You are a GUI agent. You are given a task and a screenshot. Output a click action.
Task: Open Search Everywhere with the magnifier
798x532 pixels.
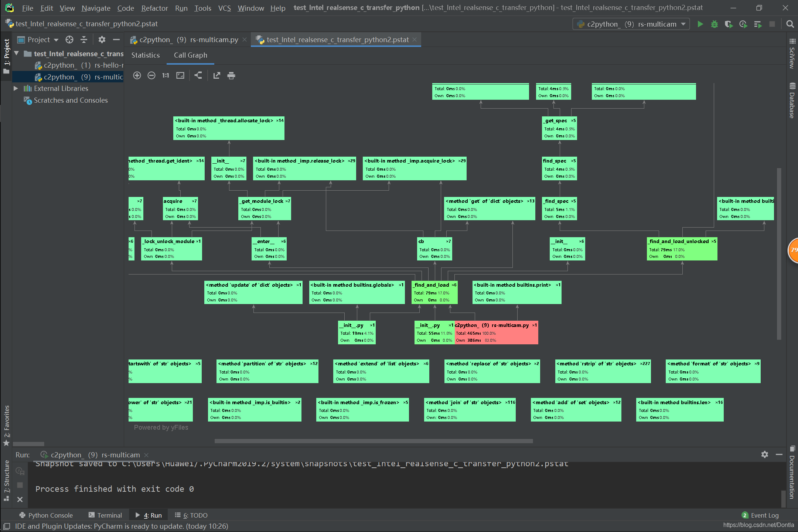click(790, 24)
